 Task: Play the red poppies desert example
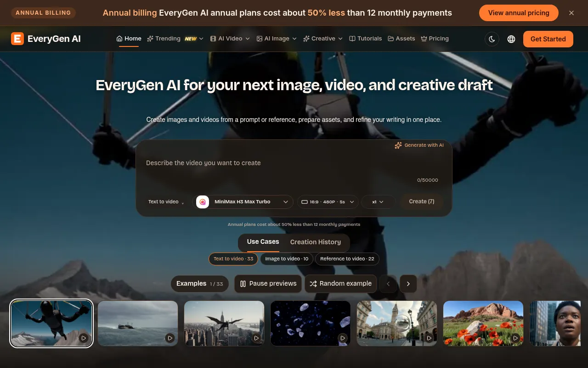point(515,338)
